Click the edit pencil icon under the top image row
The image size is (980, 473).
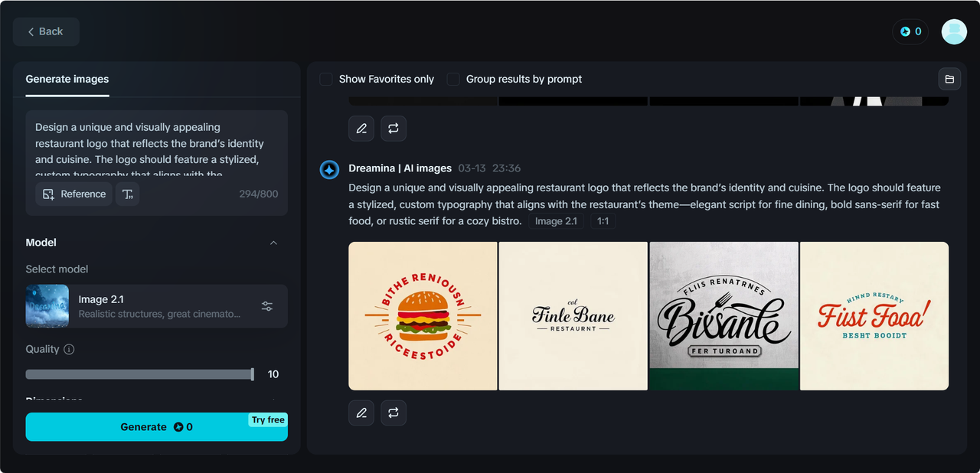tap(361, 129)
